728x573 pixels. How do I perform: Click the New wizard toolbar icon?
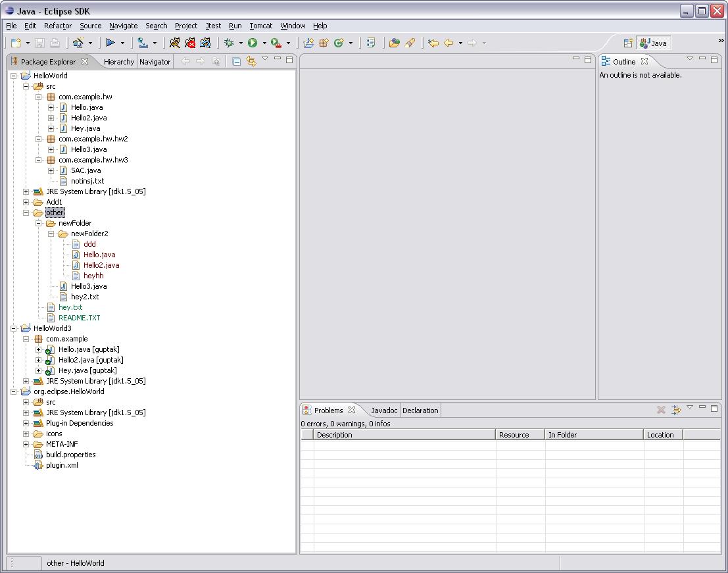pos(16,43)
